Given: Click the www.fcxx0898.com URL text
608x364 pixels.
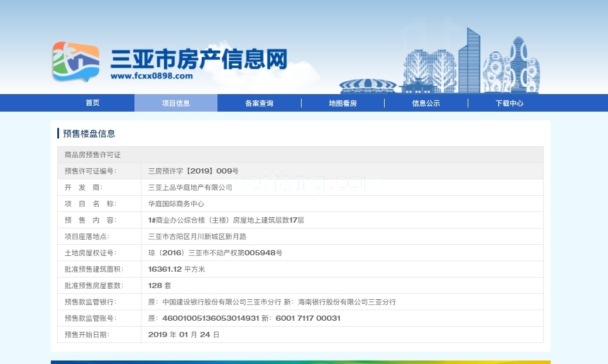Looking at the screenshot, I should tap(151, 76).
